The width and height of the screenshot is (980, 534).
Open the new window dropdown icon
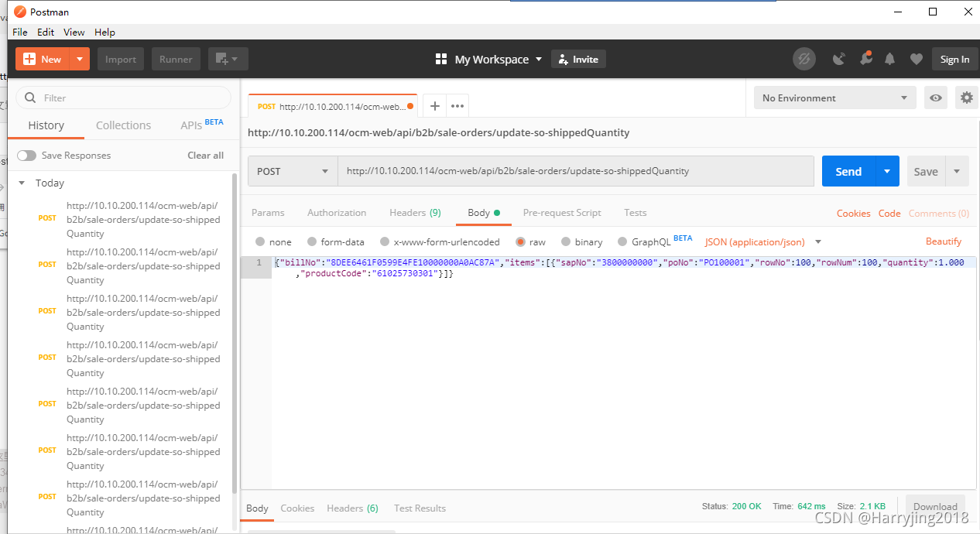[228, 59]
